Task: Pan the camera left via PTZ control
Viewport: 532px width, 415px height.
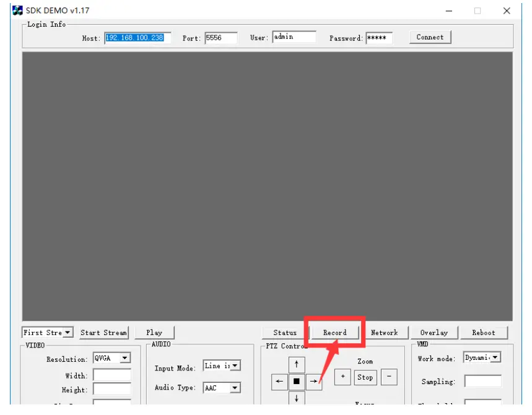Action: 279,382
